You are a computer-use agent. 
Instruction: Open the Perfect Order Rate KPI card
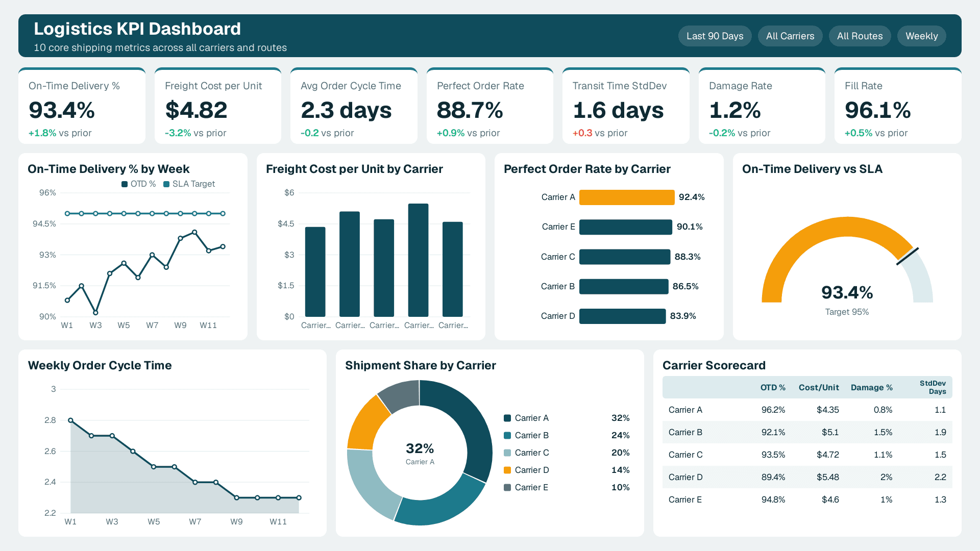490,106
